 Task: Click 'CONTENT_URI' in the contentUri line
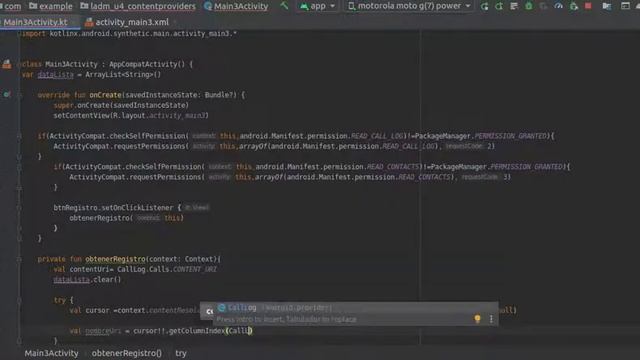point(195,269)
